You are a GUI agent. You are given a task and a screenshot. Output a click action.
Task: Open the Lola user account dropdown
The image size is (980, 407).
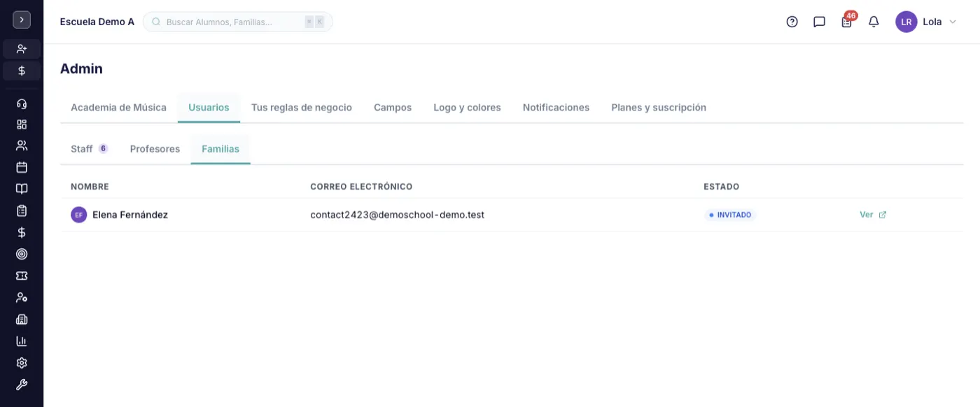point(925,22)
